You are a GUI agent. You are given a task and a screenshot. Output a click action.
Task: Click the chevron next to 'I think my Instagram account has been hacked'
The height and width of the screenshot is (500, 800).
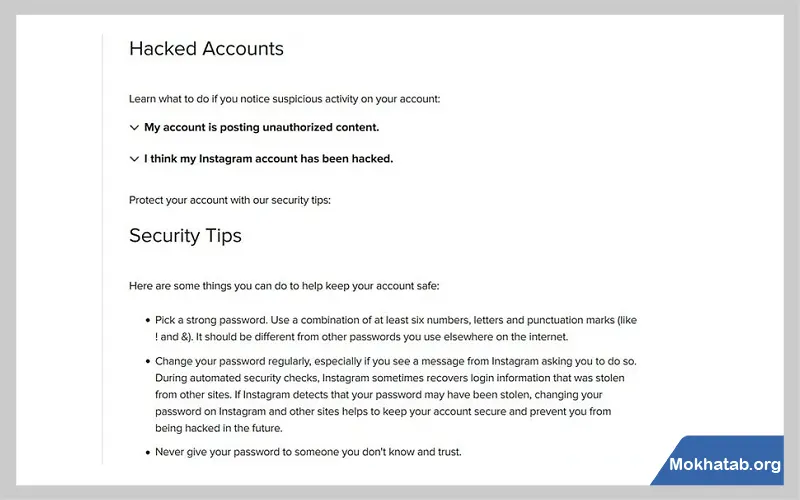(134, 159)
